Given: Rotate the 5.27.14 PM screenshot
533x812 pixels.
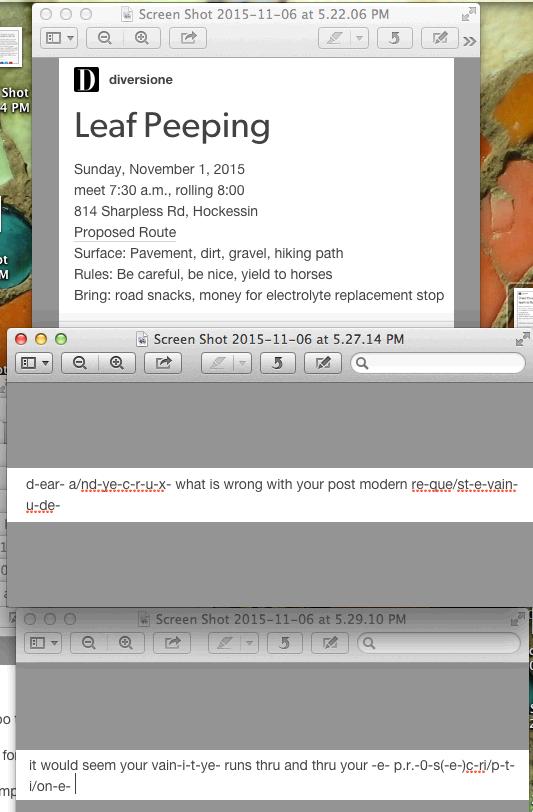Looking at the screenshot, I should [x=278, y=363].
